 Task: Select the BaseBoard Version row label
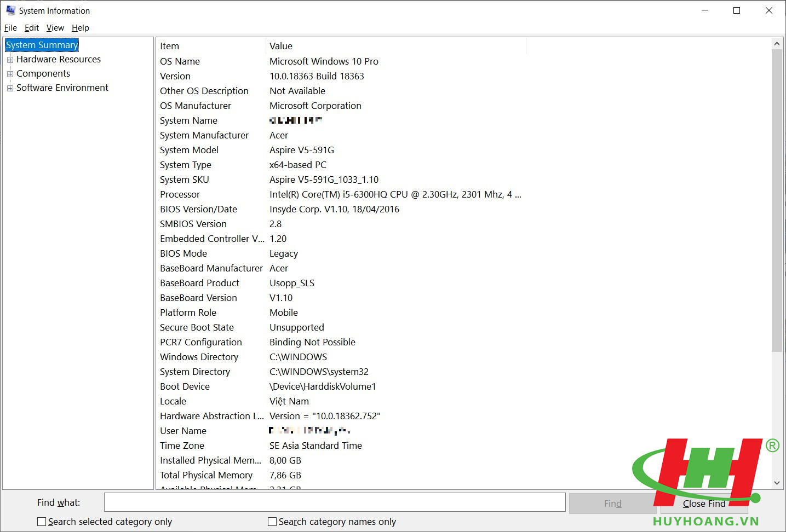pyautogui.click(x=198, y=298)
